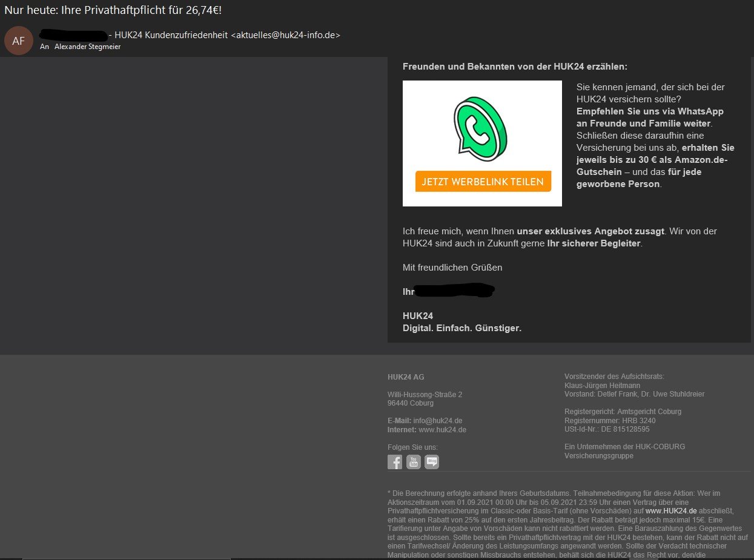Click the unser exklusives Angebot zusagt text
Image resolution: width=754 pixels, height=560 pixels.
click(590, 231)
